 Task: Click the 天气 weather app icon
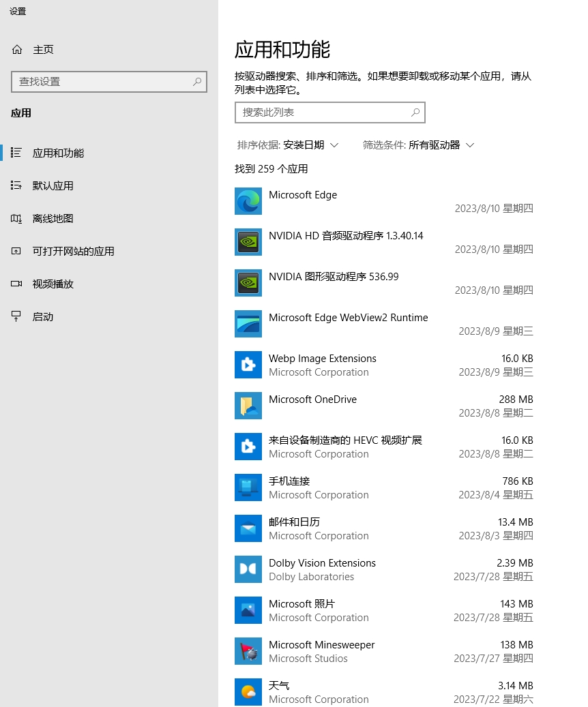(248, 692)
